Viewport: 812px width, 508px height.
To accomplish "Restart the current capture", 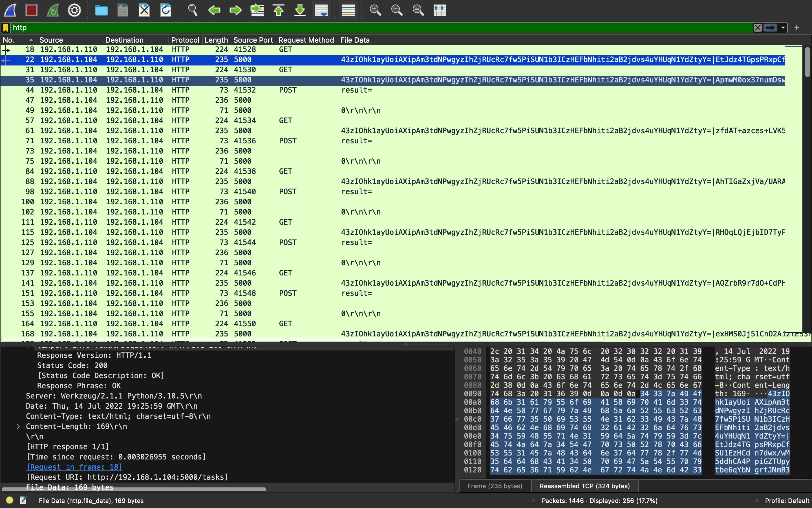I will pos(53,10).
